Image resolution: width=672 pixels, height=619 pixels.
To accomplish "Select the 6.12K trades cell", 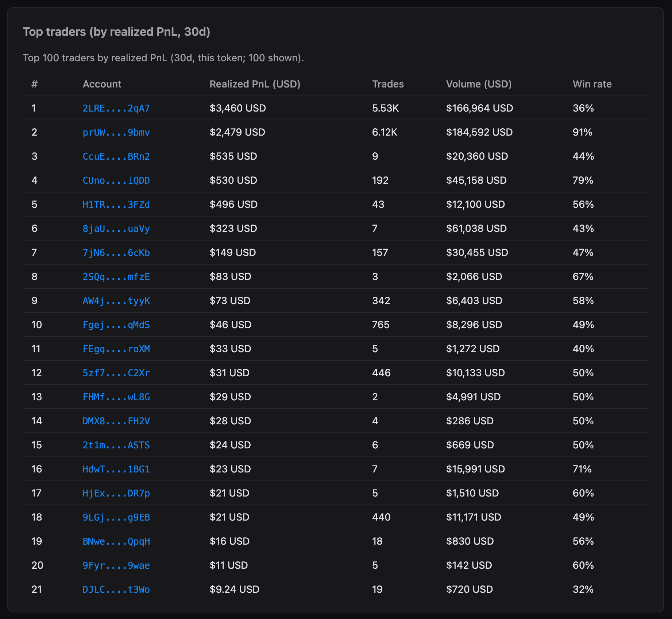I will pyautogui.click(x=385, y=132).
